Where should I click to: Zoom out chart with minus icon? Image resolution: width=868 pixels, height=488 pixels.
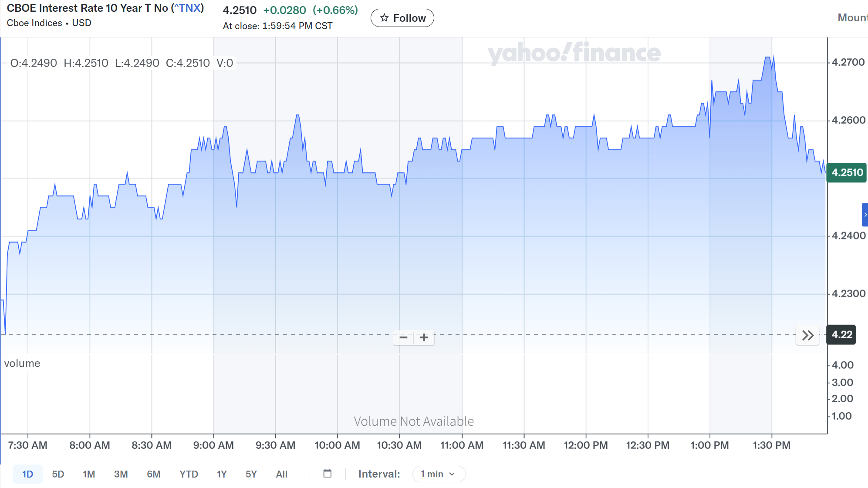[403, 337]
